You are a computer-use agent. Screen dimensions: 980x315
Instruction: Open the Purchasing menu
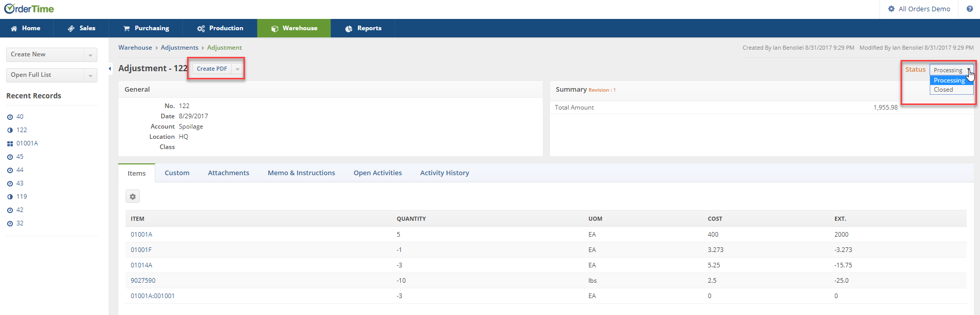146,28
